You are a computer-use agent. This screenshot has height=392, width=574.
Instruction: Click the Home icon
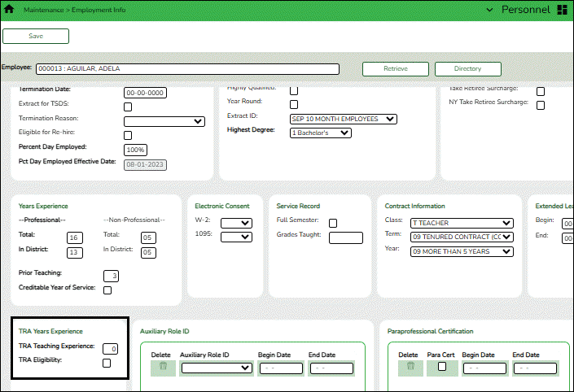[10, 10]
